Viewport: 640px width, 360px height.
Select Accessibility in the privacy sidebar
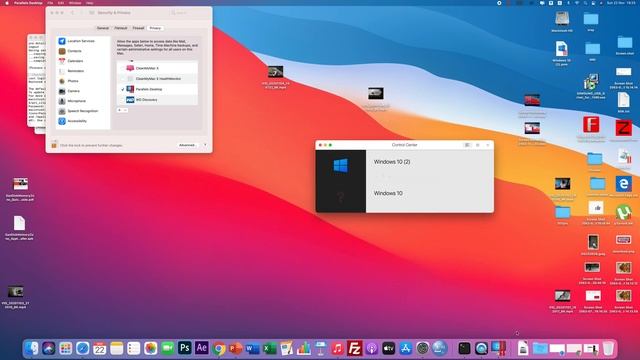(82, 121)
